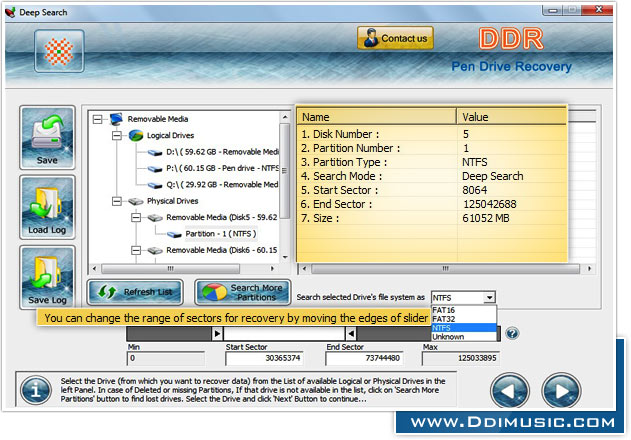The height and width of the screenshot is (440, 631).
Task: Click the slider's left start handle
Action: (217, 334)
